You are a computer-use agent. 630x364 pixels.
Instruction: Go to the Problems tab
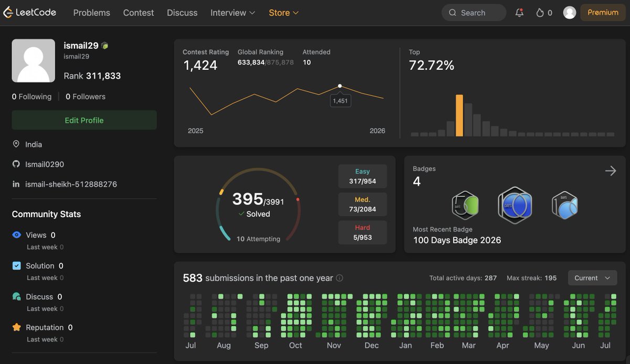click(x=92, y=13)
